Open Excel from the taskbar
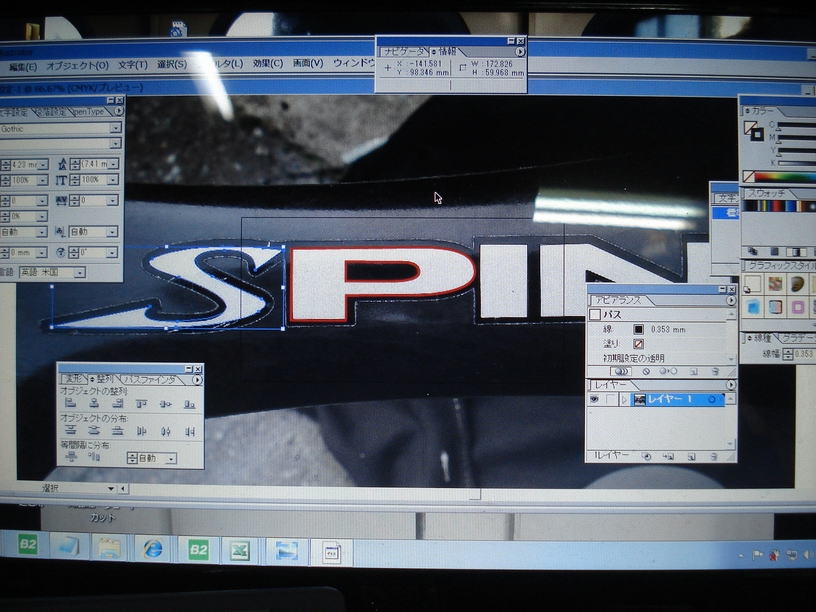The width and height of the screenshot is (816, 612). 240,549
